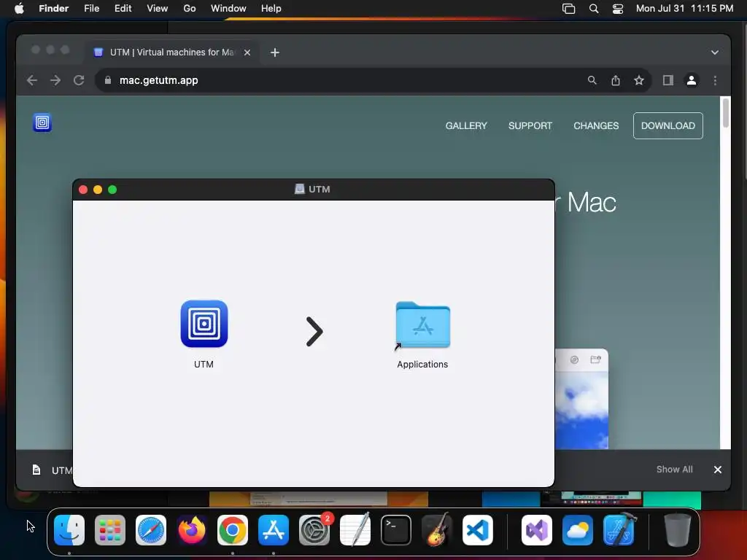Open the Edit menu

click(123, 9)
